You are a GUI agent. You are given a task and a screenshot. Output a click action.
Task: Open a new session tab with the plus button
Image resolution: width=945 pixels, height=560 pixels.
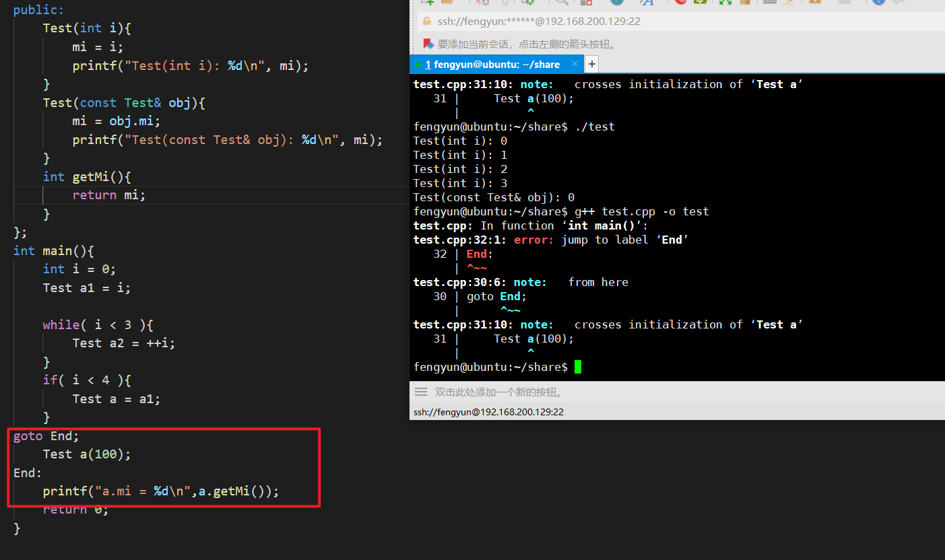point(592,64)
